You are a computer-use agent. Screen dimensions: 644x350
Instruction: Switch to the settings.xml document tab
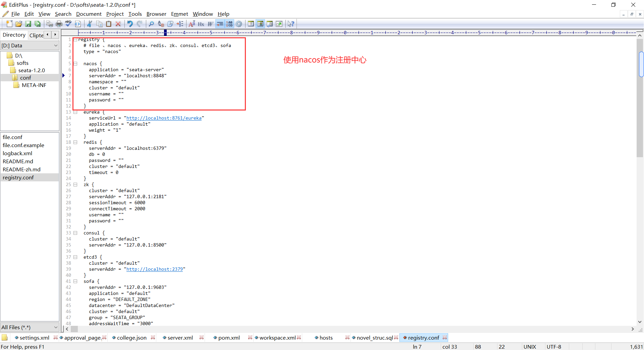pos(34,338)
